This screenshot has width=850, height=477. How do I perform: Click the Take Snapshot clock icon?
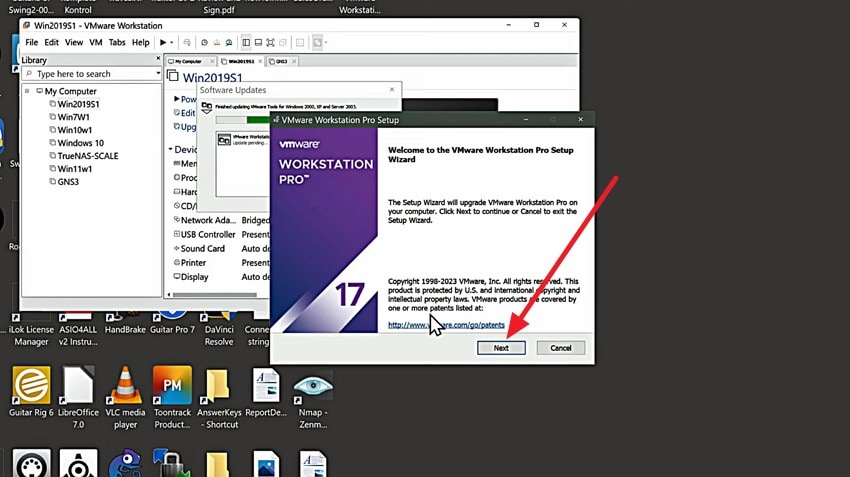pos(204,42)
